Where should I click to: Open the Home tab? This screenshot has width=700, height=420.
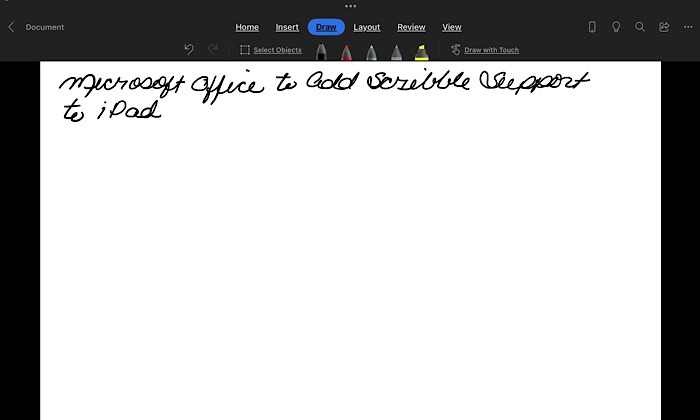click(x=247, y=27)
